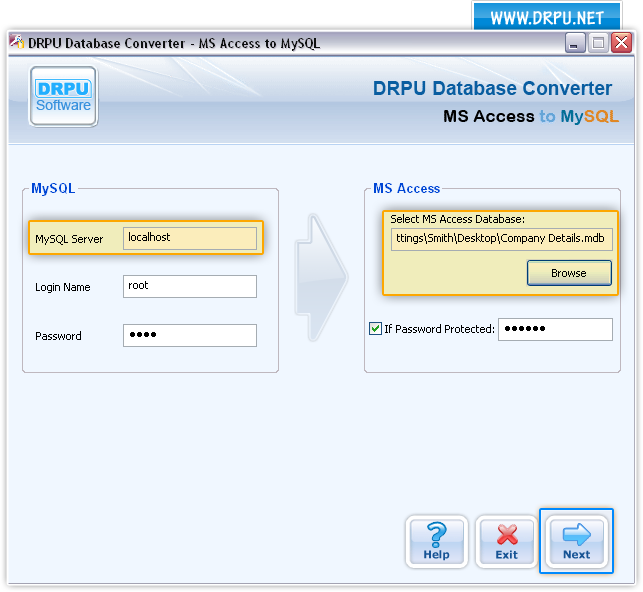The height and width of the screenshot is (592, 643).
Task: Click the 'Password' label in MySQL group
Action: pos(58,336)
